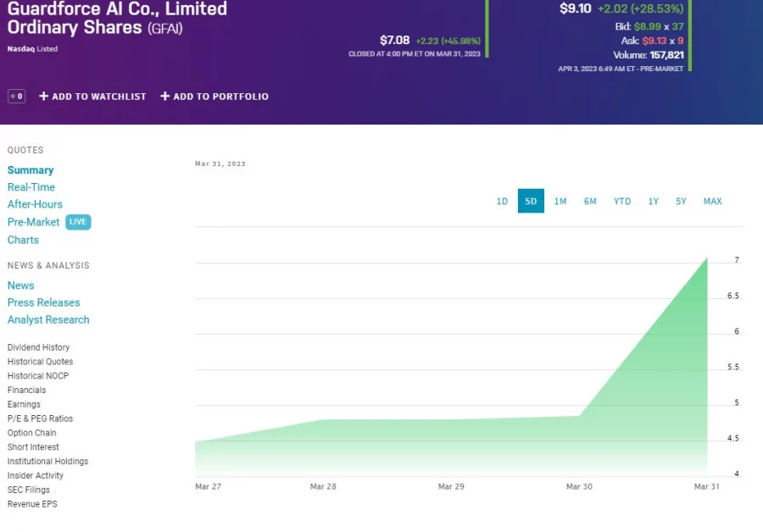The image size is (763, 532).
Task: Select the 5Y chart range
Action: tap(681, 201)
